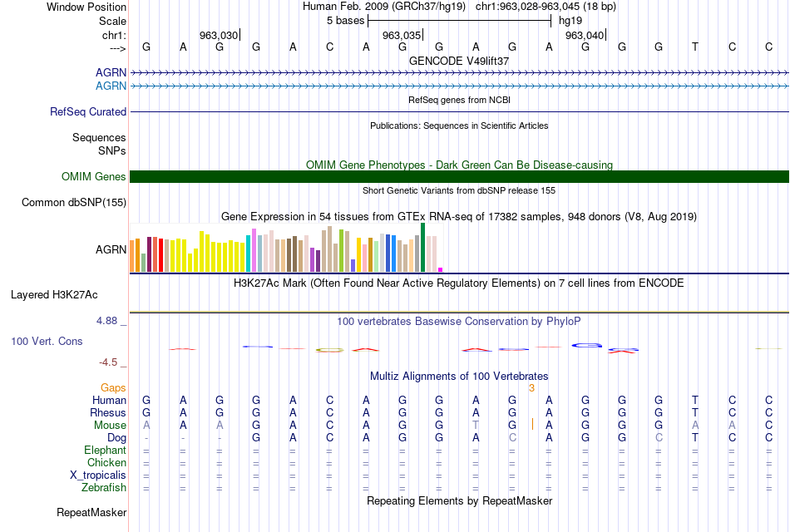Click the 100 Vert. Cons track label
The image size is (790, 532).
[x=47, y=341]
